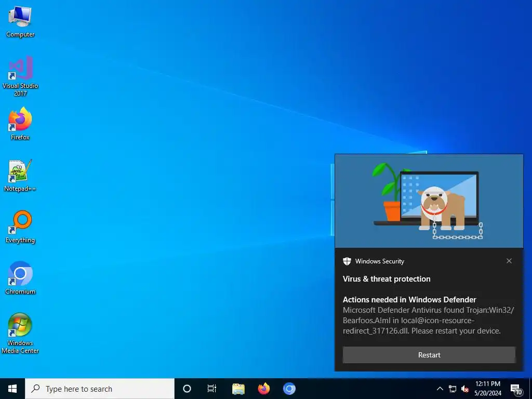Launch Chromium from the taskbar

click(289, 389)
